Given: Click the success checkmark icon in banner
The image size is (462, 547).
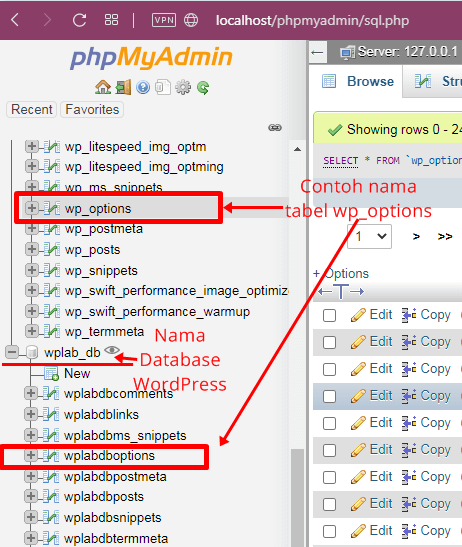Looking at the screenshot, I should (x=335, y=130).
